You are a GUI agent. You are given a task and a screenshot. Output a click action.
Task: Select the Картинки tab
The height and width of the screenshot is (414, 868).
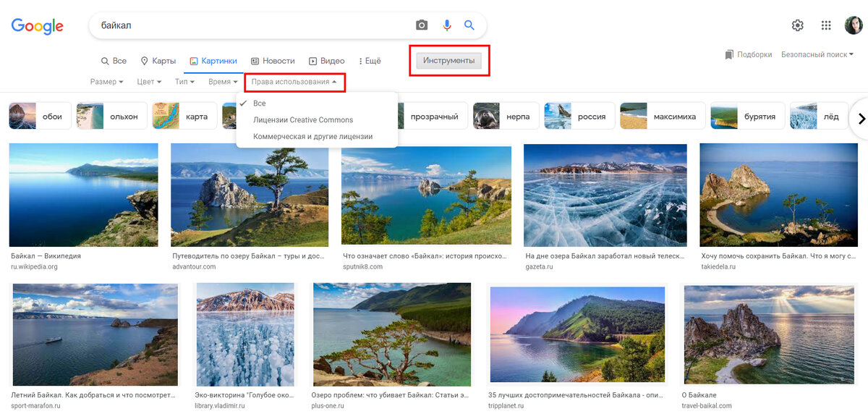213,61
